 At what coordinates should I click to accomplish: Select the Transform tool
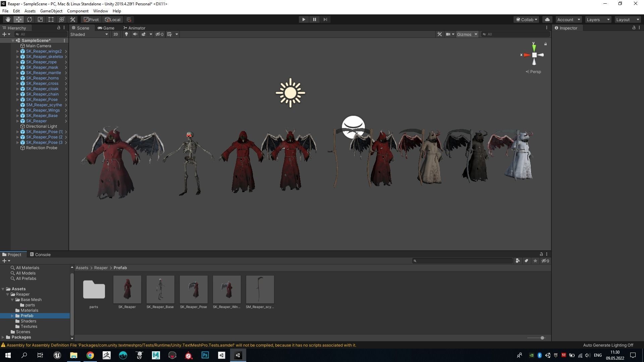[62, 19]
